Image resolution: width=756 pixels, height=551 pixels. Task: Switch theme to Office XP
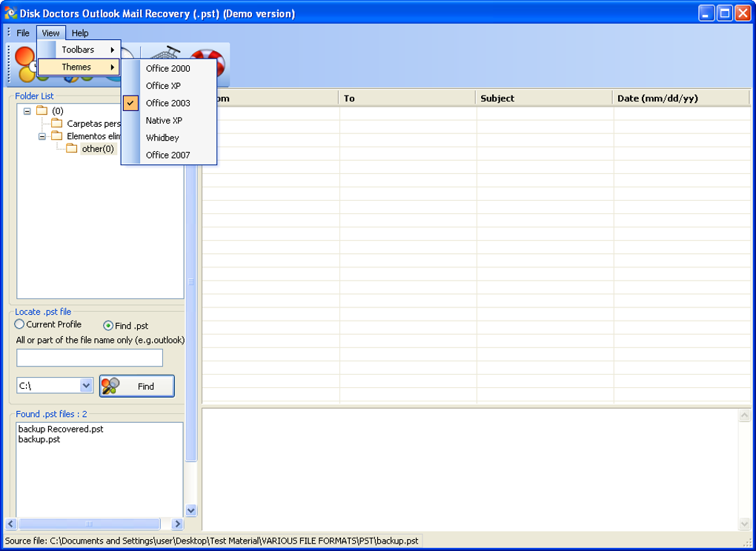click(x=168, y=86)
